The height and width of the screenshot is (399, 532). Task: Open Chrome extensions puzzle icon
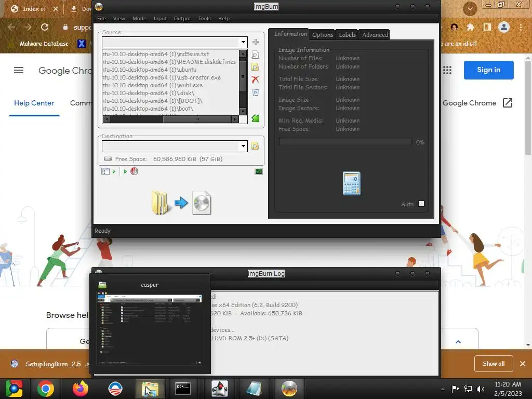[x=470, y=27]
